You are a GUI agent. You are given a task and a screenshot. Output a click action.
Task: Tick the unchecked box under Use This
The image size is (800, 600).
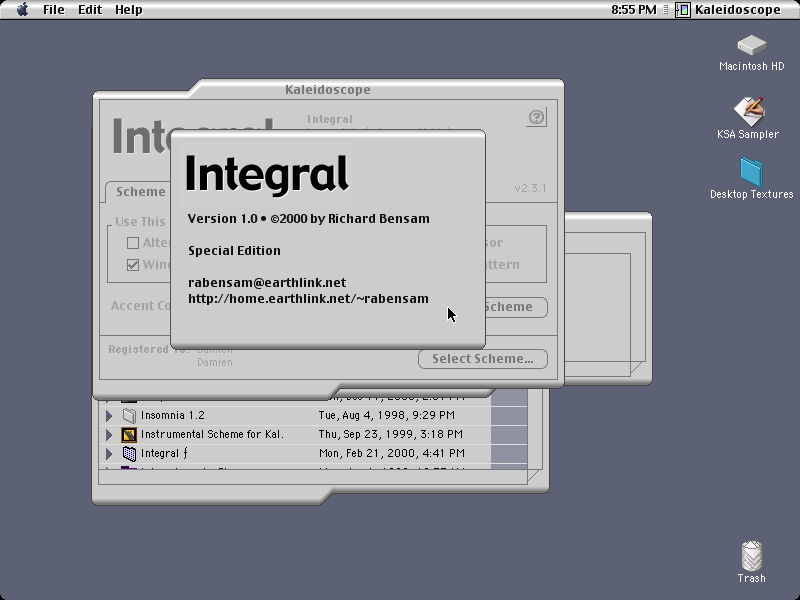tap(133, 243)
